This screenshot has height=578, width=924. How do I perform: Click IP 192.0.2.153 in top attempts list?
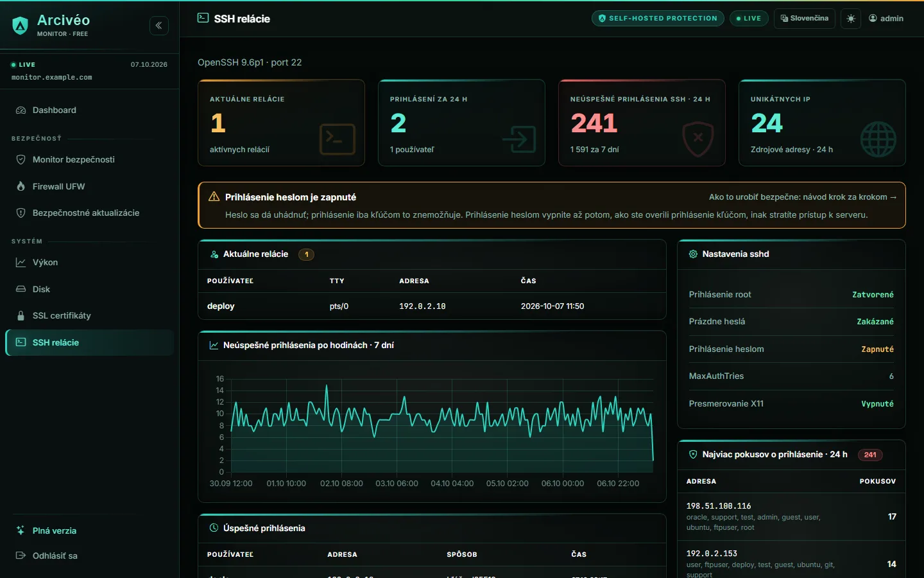point(712,554)
